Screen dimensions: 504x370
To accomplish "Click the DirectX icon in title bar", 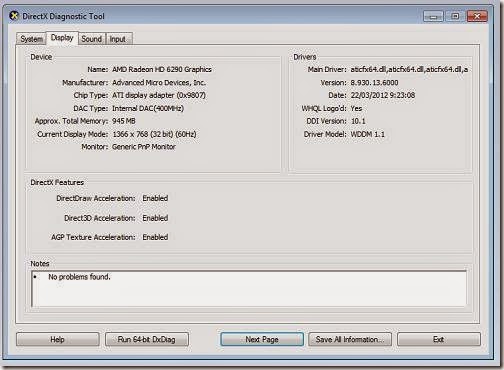I will coord(14,16).
